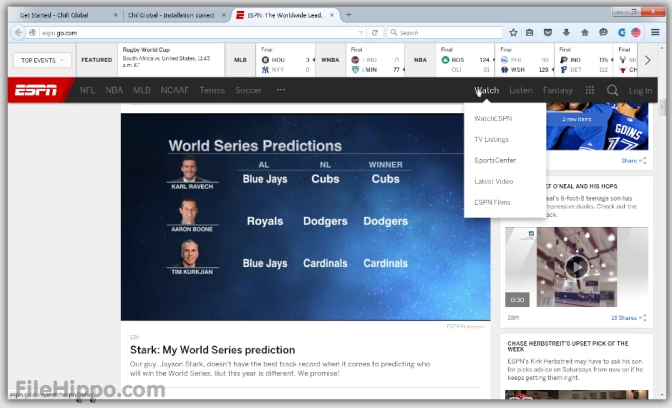Open the NFL section
Screen dimensions: 672x408
(x=87, y=90)
